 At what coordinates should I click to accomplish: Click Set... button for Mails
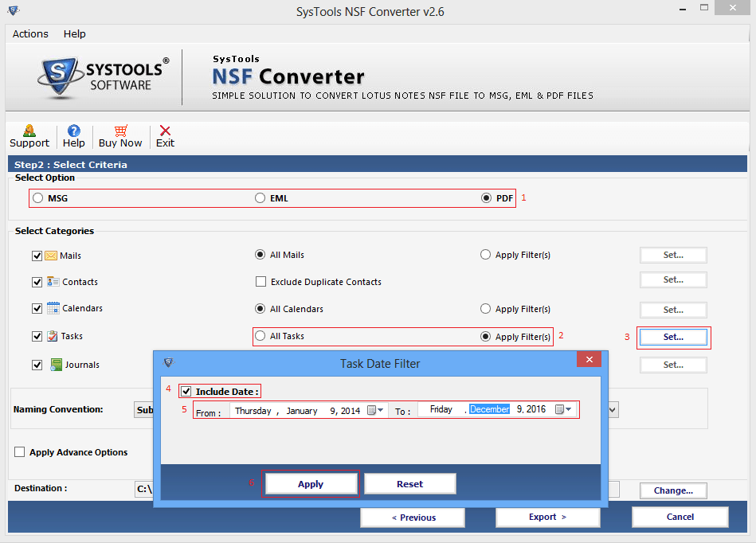673,255
